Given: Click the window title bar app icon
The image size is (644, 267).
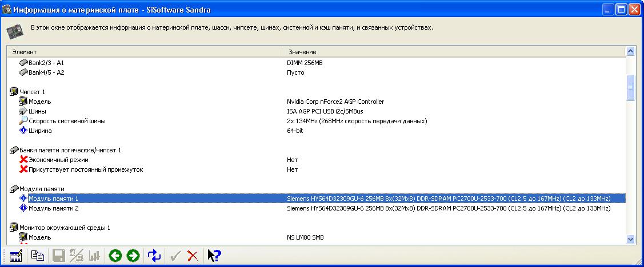Looking at the screenshot, I should (7, 10).
